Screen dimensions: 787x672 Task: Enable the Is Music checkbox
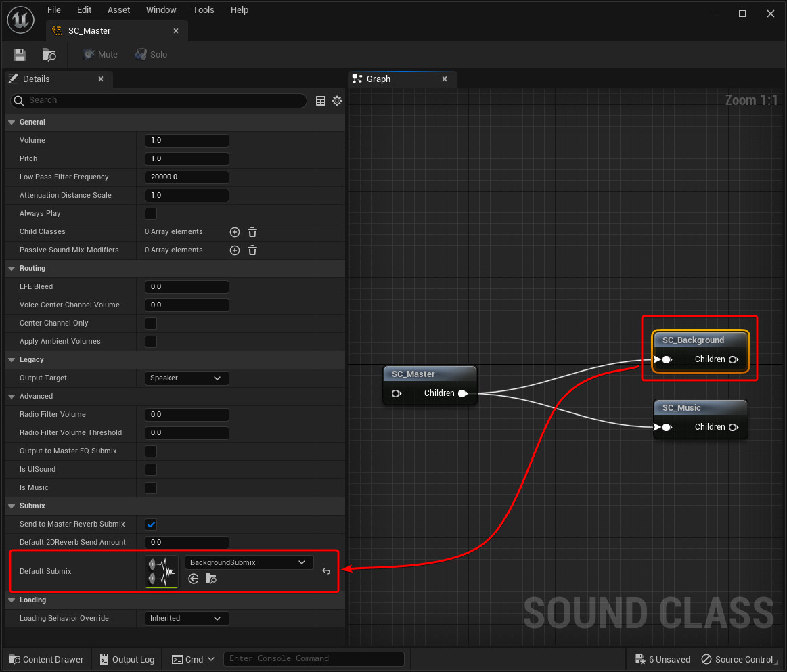click(150, 487)
